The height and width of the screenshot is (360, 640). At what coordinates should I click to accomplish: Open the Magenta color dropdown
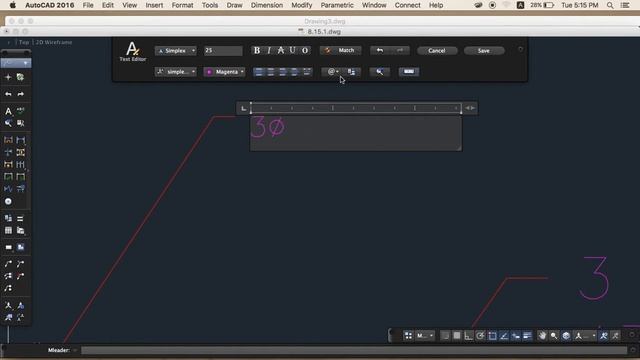[x=224, y=72]
